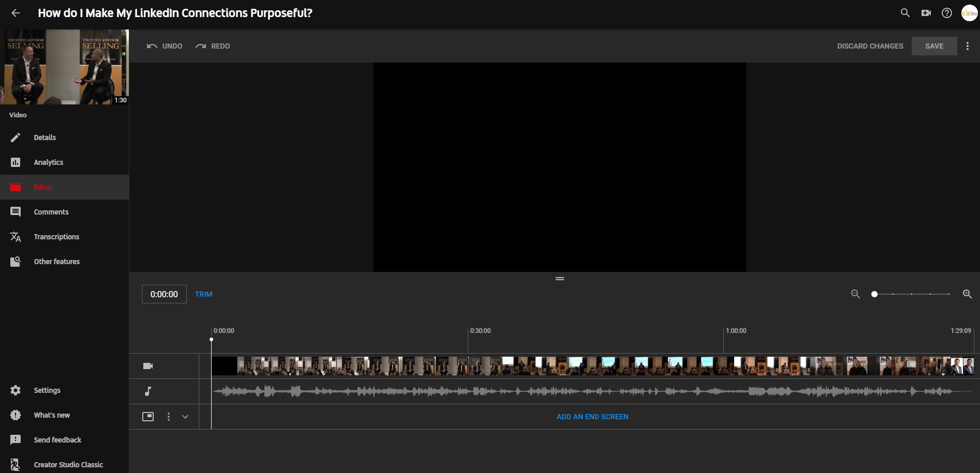Screen dimensions: 980x473
Task: Click the Comments sidebar icon
Action: pyautogui.click(x=16, y=211)
